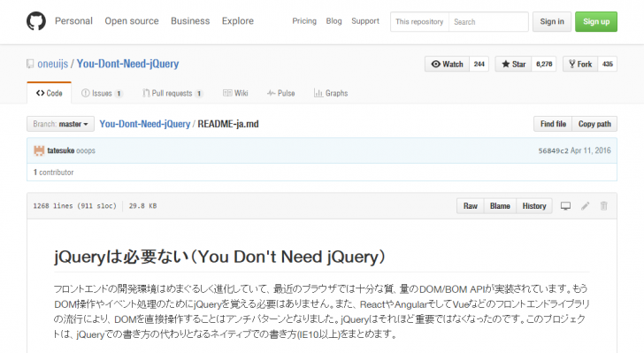This screenshot has height=353, width=644.
Task: Open the Support link
Action: (365, 21)
